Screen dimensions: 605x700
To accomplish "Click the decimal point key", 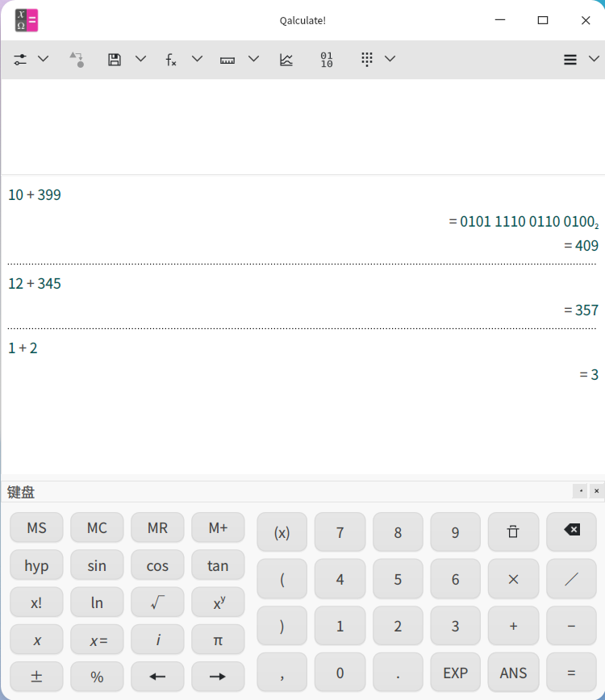I will point(398,673).
